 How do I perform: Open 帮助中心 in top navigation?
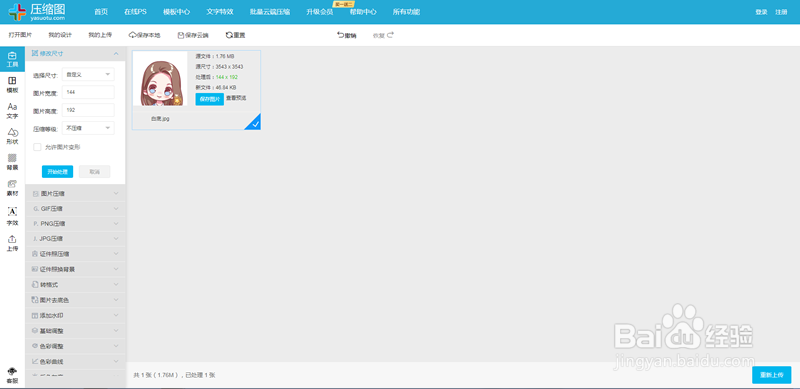pos(363,12)
